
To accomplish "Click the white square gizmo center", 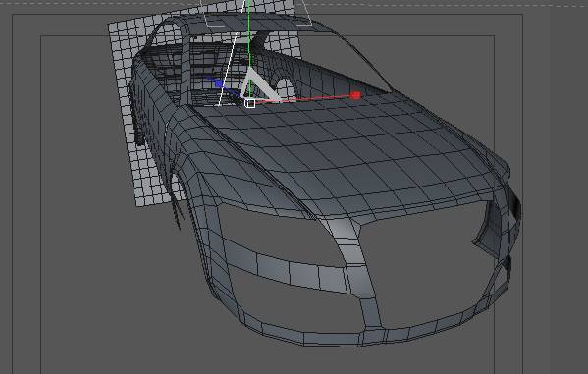I will click(250, 103).
